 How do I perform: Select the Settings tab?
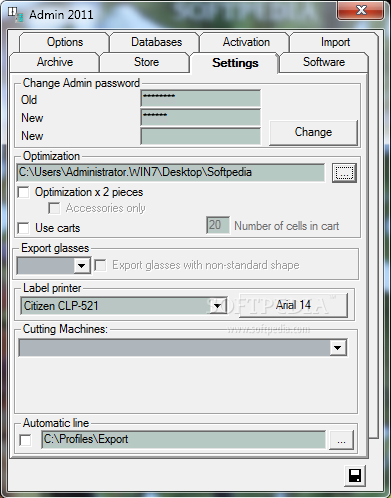[x=235, y=63]
